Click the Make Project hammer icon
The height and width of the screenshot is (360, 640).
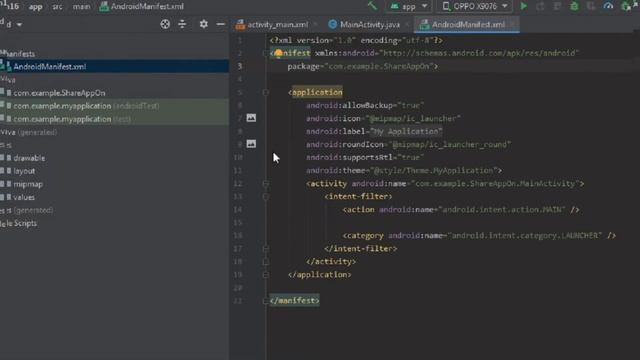coord(372,6)
